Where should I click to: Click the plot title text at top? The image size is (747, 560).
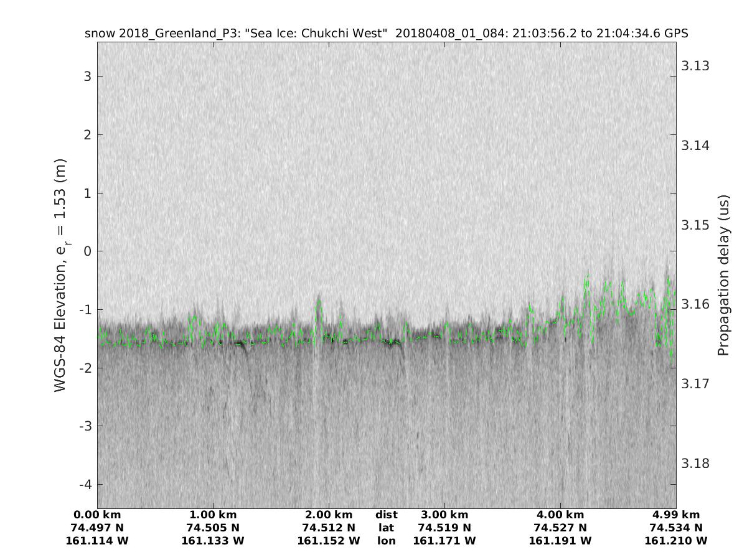tap(386, 34)
